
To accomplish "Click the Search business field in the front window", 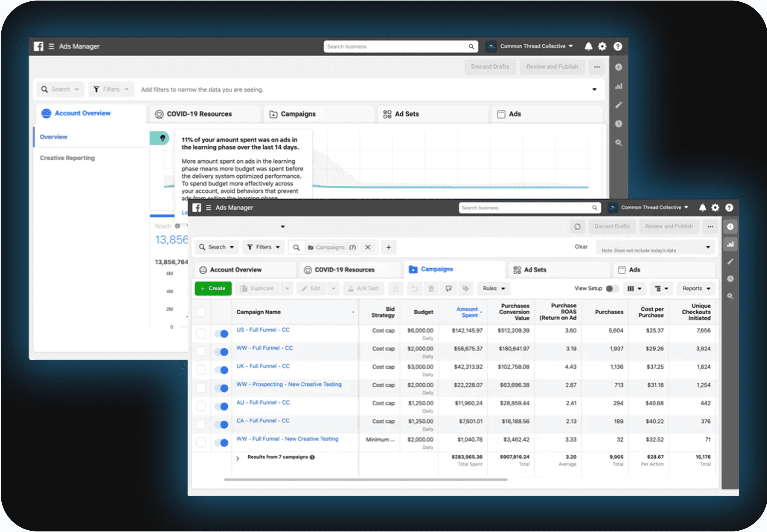I will tap(530, 208).
